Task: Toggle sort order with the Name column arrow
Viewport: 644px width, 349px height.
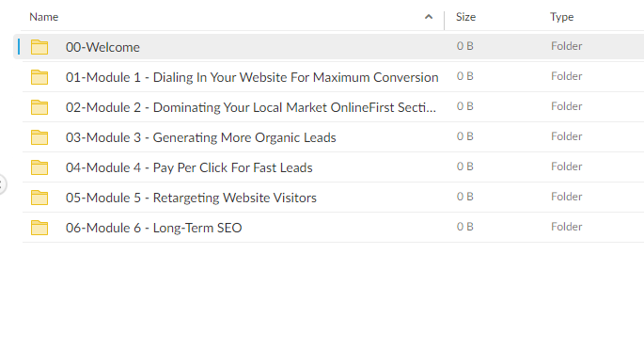Action: (429, 17)
